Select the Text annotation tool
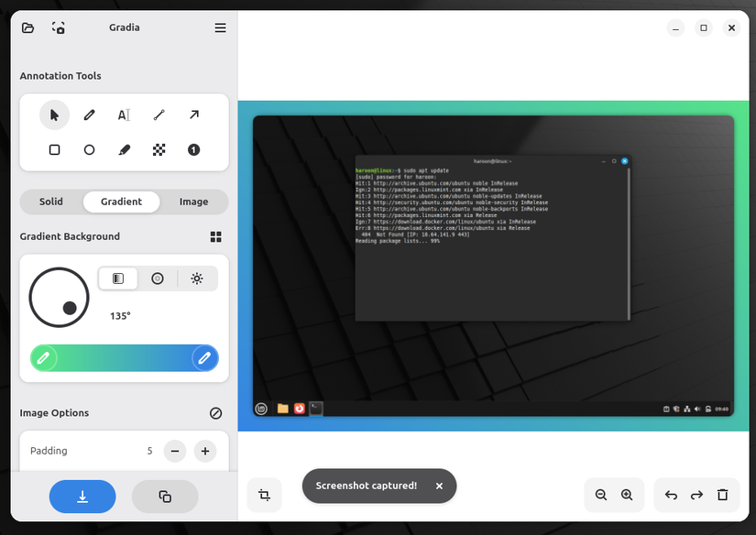The image size is (756, 535). coord(124,114)
